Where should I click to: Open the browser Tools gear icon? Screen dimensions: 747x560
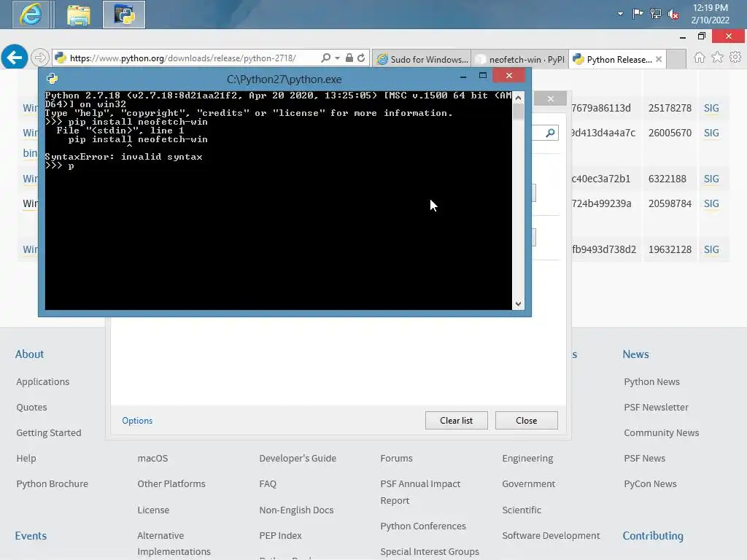(x=735, y=57)
